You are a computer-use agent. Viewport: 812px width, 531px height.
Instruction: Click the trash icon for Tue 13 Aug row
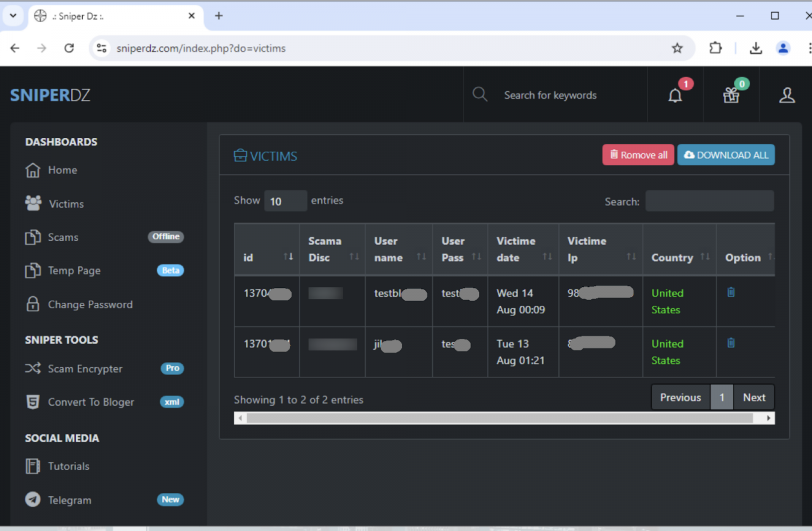coord(731,343)
